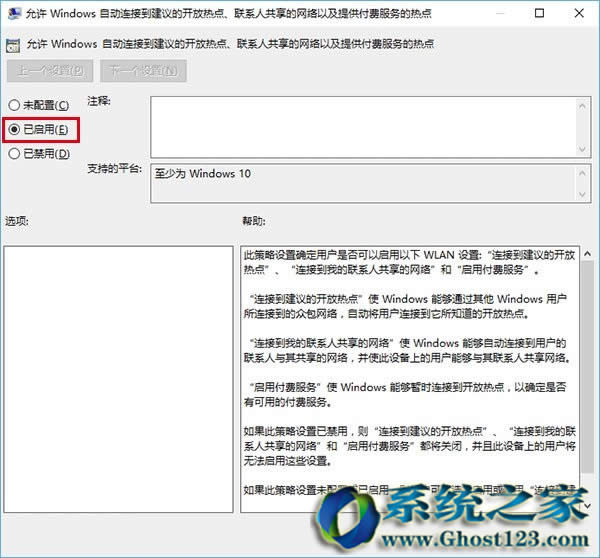Click the policy setting icon beside the heading
Image resolution: width=600 pixels, height=558 pixels.
[x=13, y=45]
